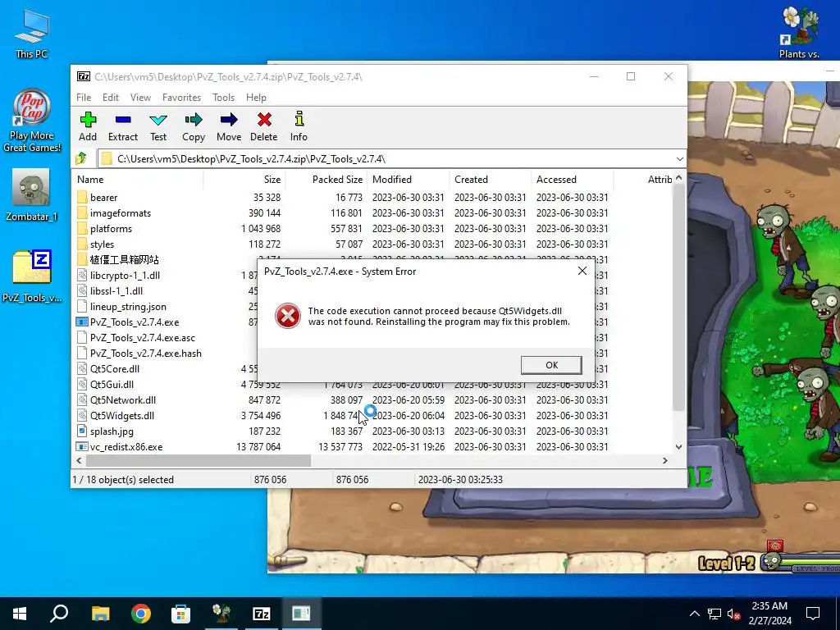Open the notification center icon
The image size is (840, 630).
coord(813,614)
